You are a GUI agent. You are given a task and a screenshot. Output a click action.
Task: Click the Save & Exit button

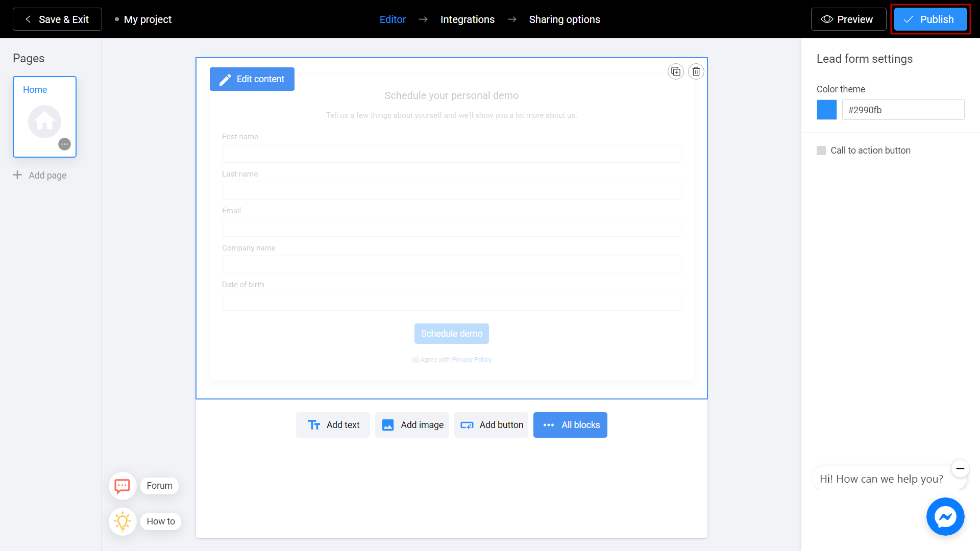point(57,19)
